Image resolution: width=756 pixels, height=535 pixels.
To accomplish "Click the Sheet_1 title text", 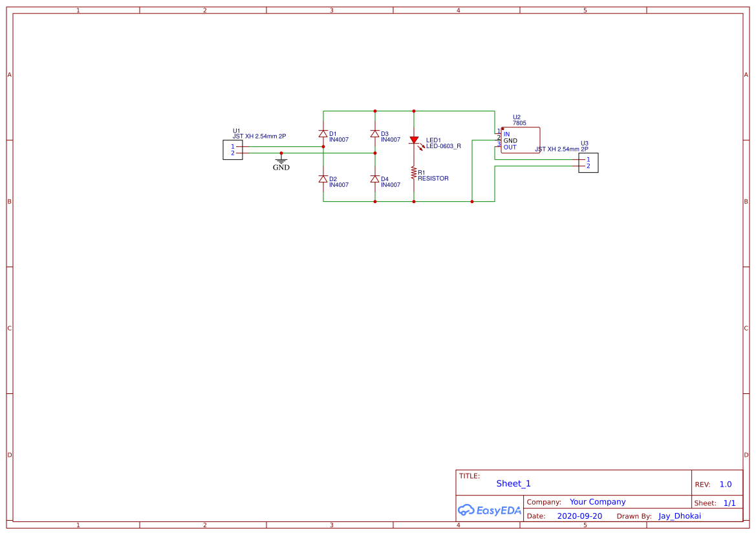I will click(513, 483).
